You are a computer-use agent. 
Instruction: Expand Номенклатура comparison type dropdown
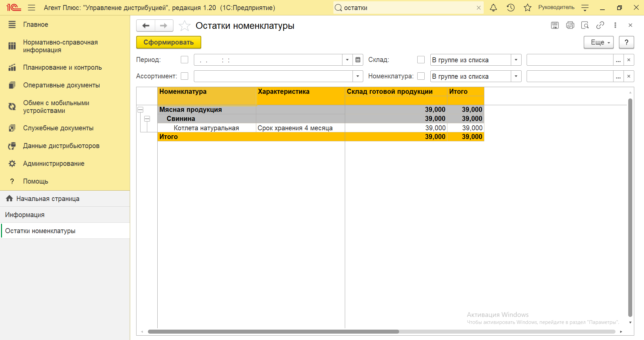[516, 76]
